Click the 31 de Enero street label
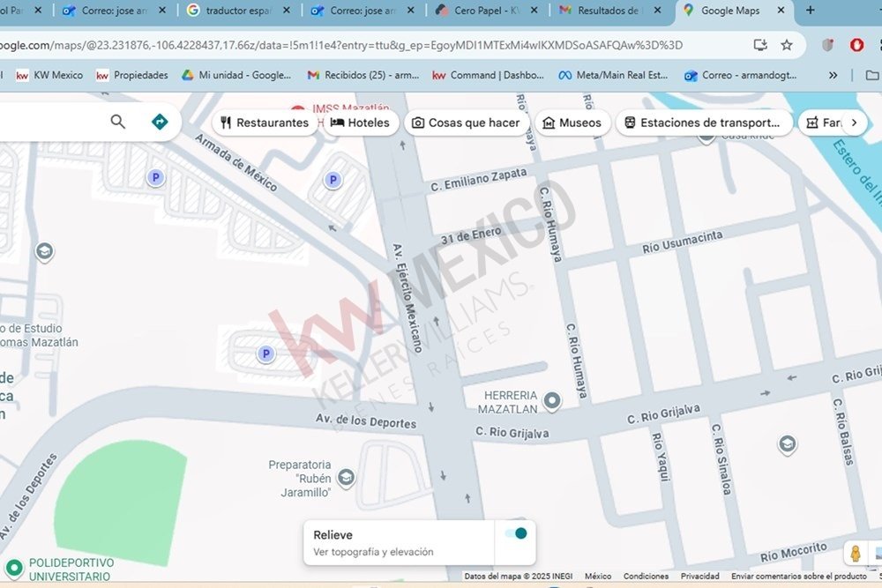The image size is (882, 588). point(471,235)
